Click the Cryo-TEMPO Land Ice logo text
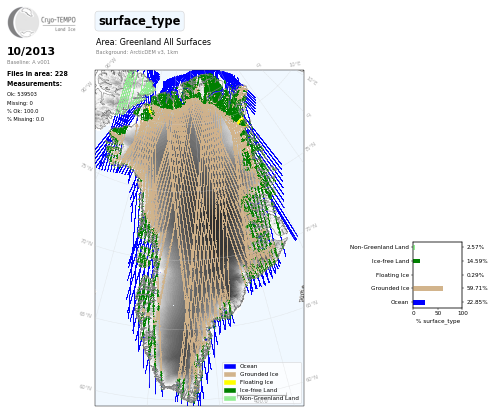This screenshot has height=410, width=492. 58,23
